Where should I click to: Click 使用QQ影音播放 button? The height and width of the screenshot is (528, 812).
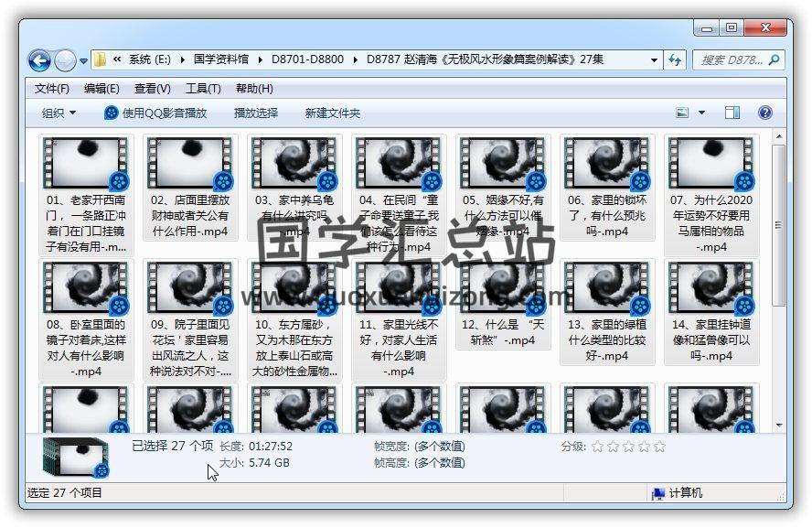[x=155, y=113]
